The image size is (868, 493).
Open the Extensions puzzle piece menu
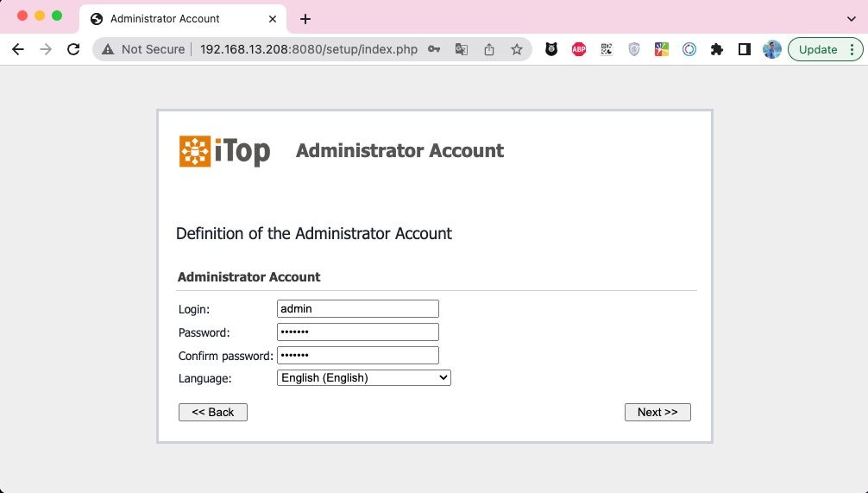717,49
